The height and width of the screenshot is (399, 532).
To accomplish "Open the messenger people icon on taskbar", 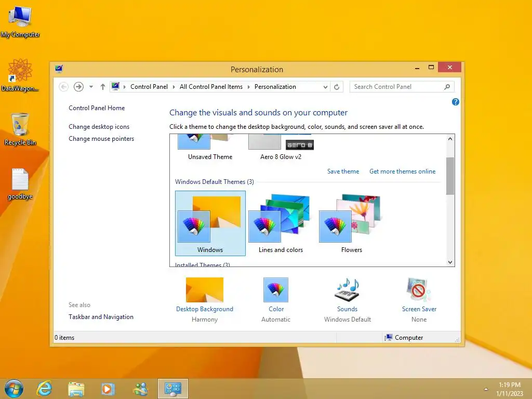I will [x=140, y=389].
